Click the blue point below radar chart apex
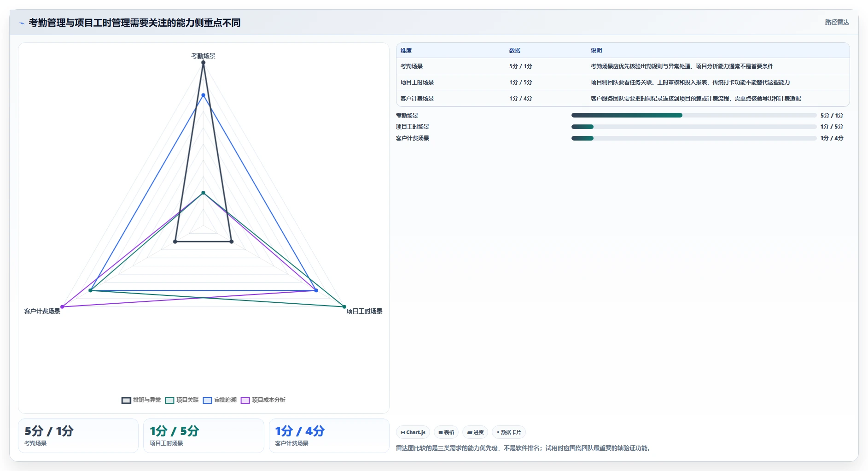868x471 pixels. click(203, 95)
